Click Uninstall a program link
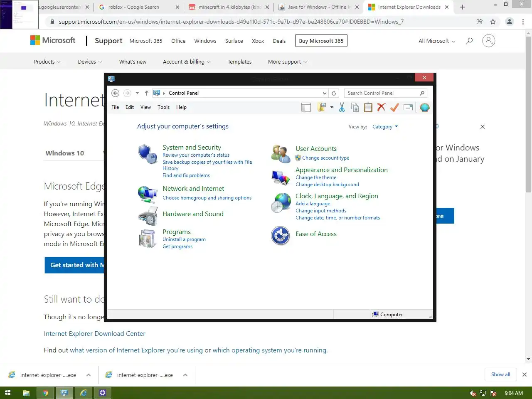Viewport: 532px width, 399px height. [x=184, y=239]
